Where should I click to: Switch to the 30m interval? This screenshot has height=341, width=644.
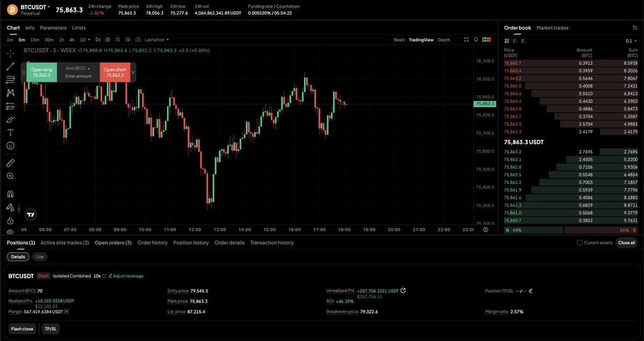coord(49,40)
